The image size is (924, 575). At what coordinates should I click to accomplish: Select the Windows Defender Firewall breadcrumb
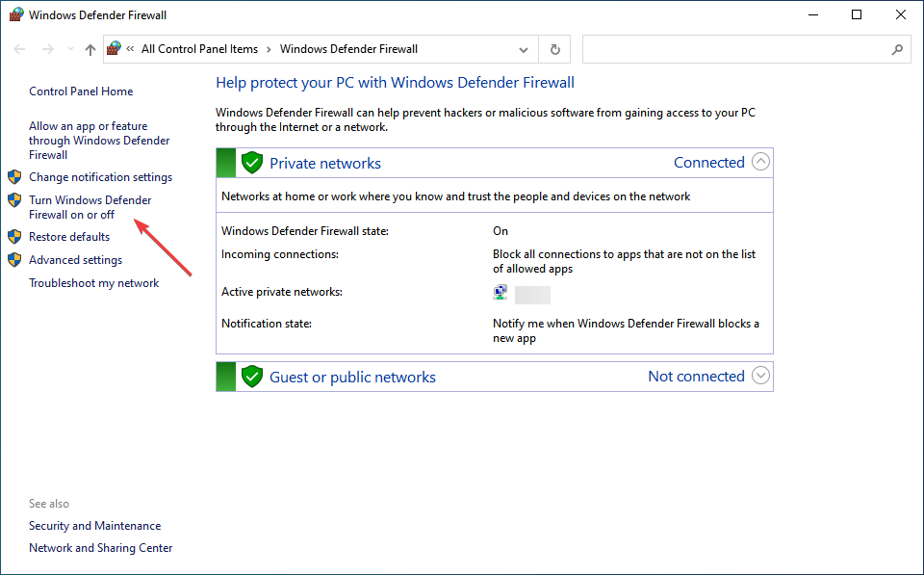coord(348,49)
